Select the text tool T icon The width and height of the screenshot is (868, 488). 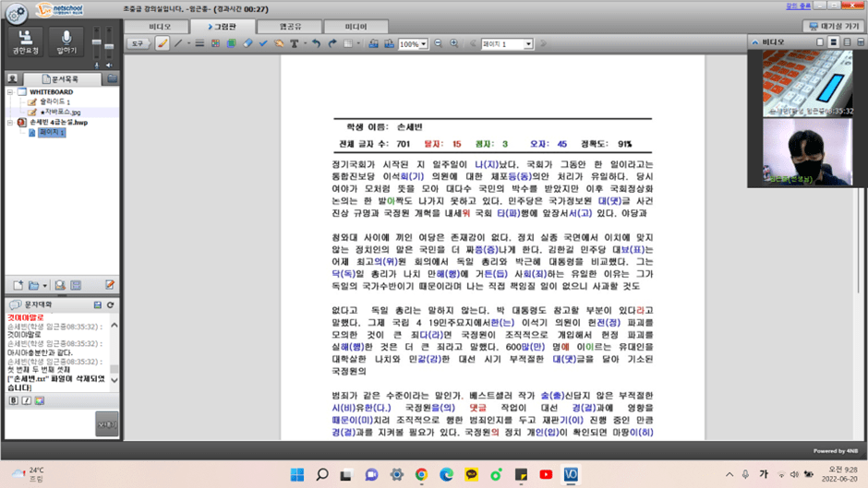(295, 43)
